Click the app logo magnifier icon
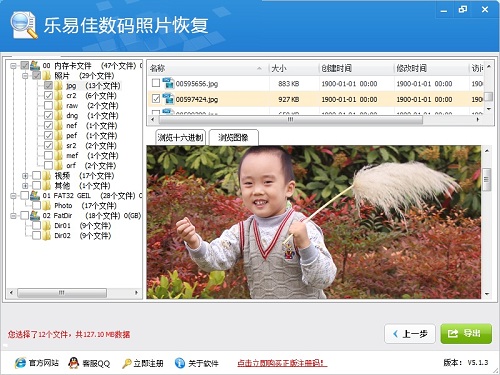This screenshot has height=375, width=500. pyautogui.click(x=23, y=25)
